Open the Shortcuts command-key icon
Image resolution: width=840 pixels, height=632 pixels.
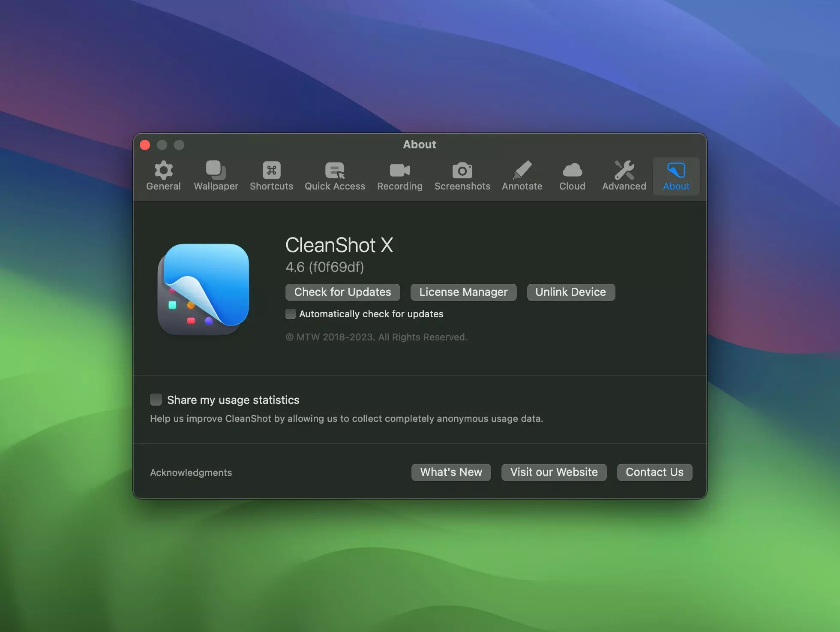271,171
